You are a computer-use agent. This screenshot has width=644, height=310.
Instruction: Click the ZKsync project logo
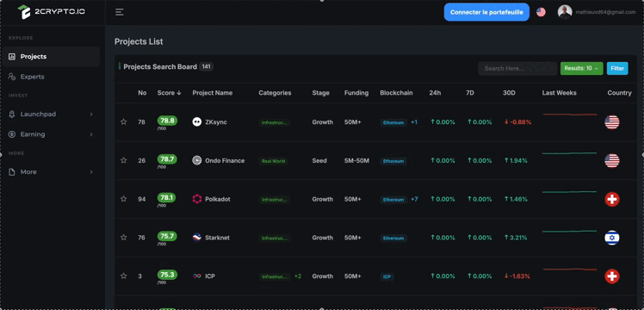pyautogui.click(x=197, y=122)
